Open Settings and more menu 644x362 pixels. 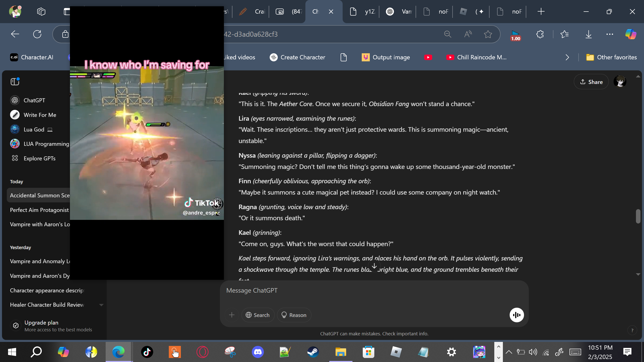coord(610,34)
